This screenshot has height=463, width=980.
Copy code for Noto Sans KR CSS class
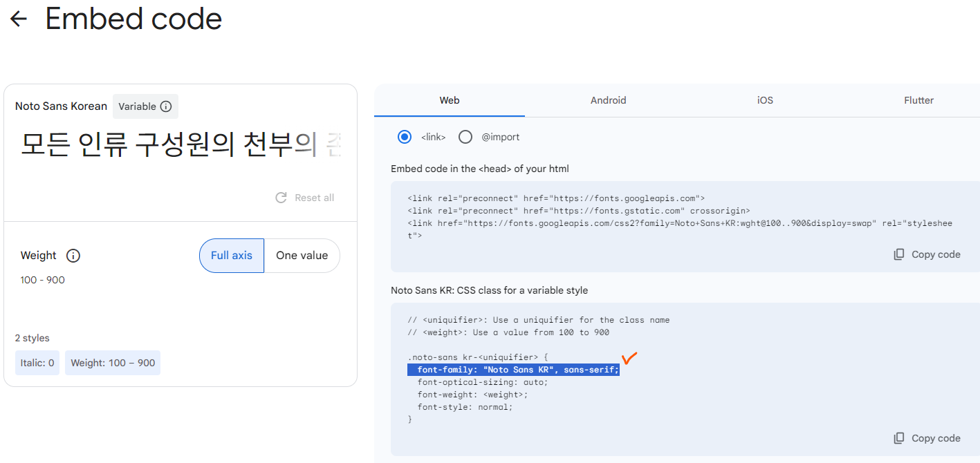pyautogui.click(x=927, y=438)
